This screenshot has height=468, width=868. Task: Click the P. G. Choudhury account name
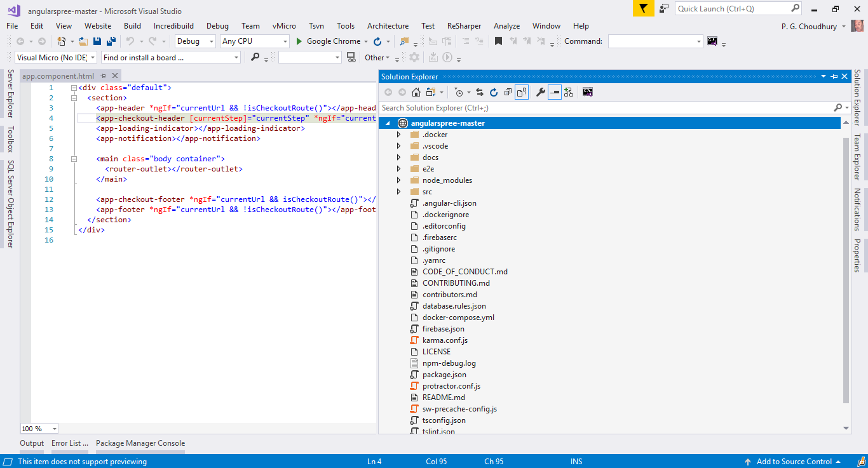point(810,26)
